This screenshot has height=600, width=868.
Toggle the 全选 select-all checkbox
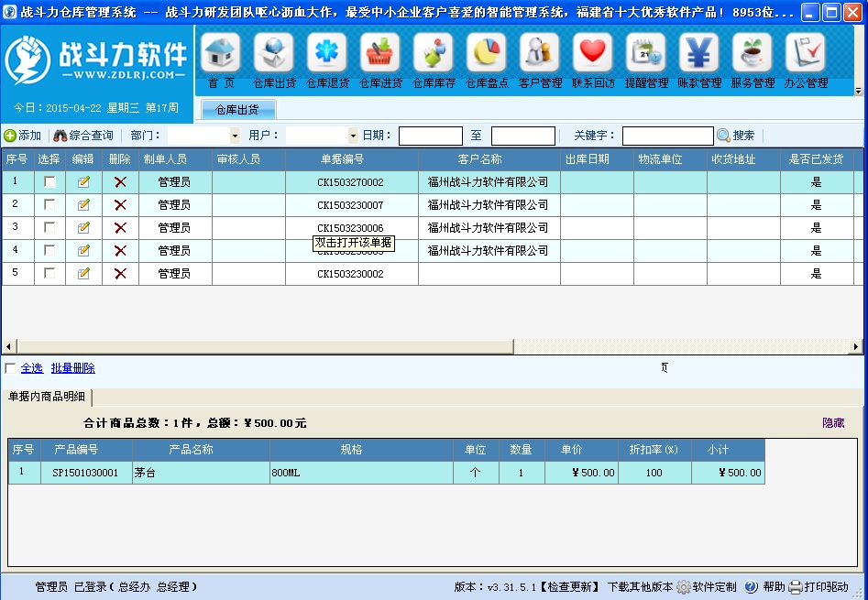(x=10, y=368)
